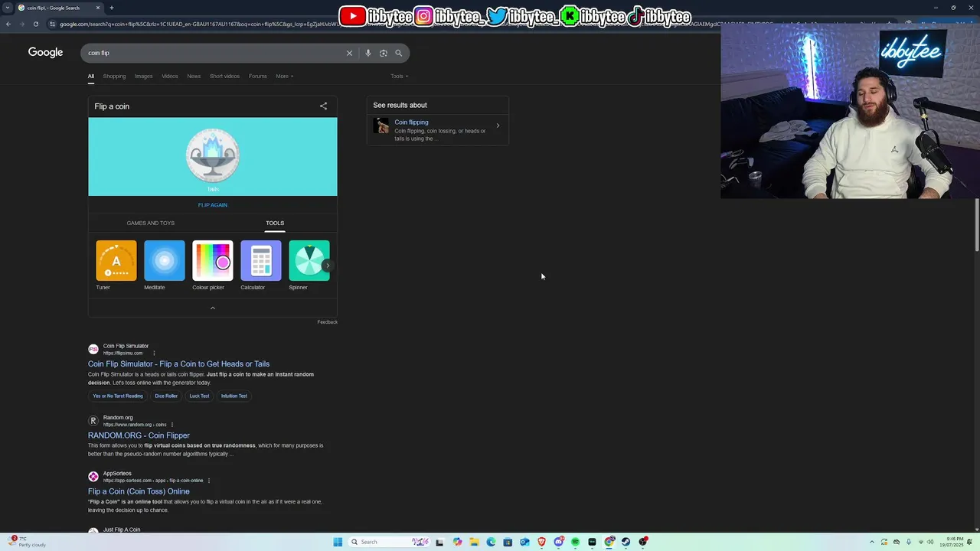
Task: Open the tab search dropdown arrow
Action: pos(8,8)
